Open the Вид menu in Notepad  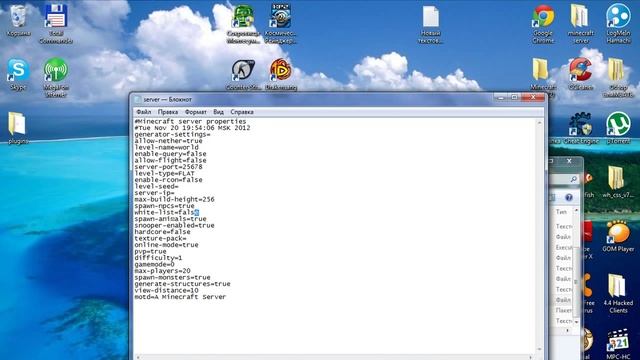[218, 112]
